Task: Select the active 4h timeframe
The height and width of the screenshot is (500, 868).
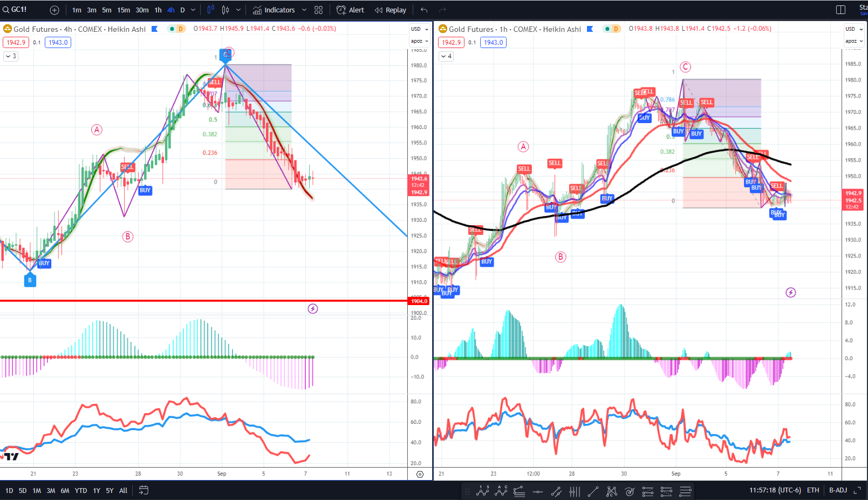Action: (x=171, y=10)
